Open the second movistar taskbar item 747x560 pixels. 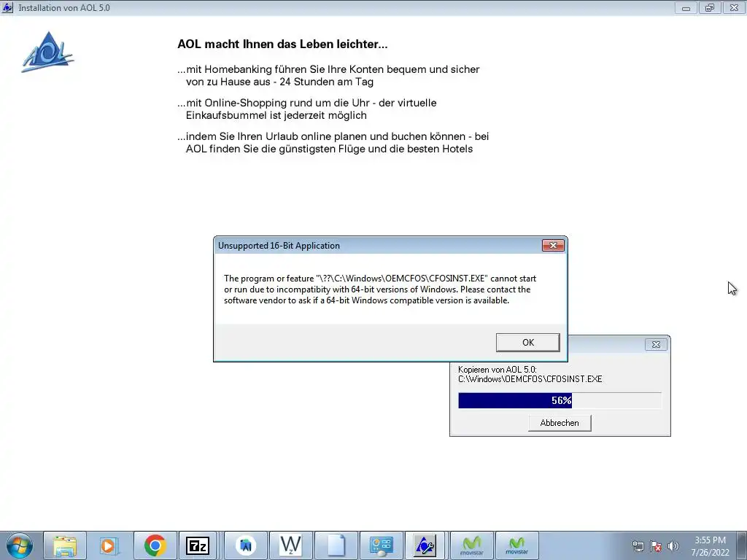[517, 545]
